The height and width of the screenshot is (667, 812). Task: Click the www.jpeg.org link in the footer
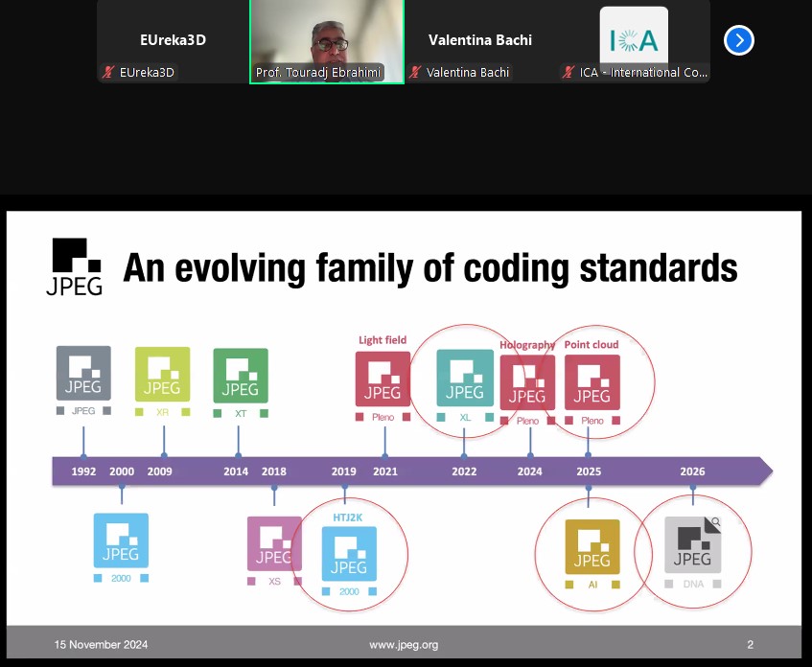click(x=404, y=645)
